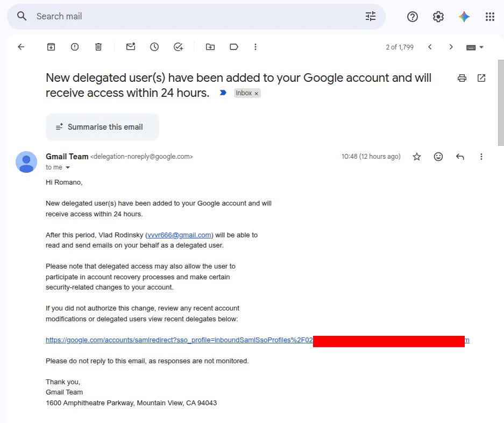Screen dimensions: 504x423
Task: Go to the older email arrow
Action: 451,47
